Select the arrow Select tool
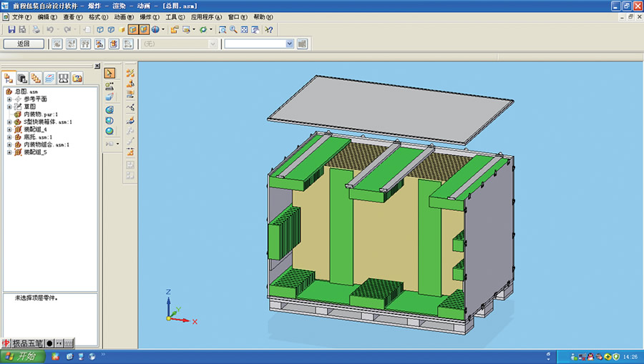 click(109, 73)
